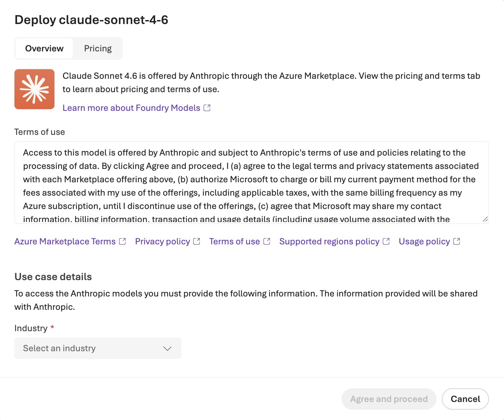This screenshot has height=420, width=504.
Task: Click the Anthropic Claude starburst logo
Action: coord(34,89)
